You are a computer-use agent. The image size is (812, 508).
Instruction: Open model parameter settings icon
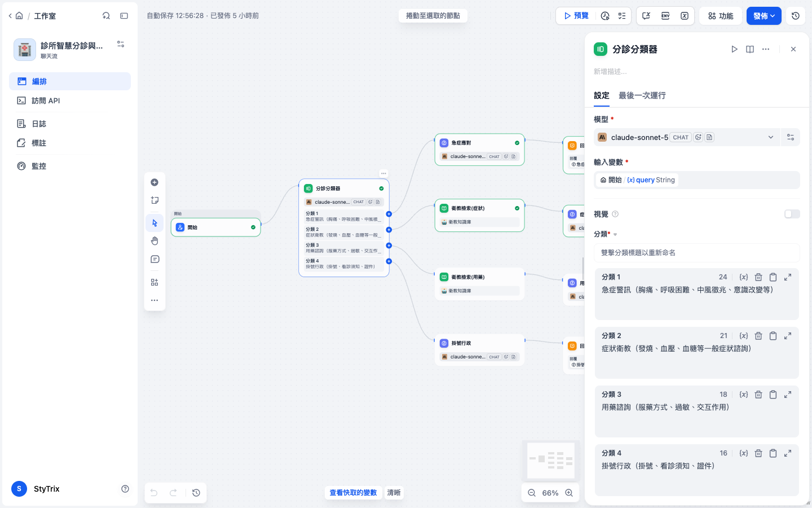791,137
